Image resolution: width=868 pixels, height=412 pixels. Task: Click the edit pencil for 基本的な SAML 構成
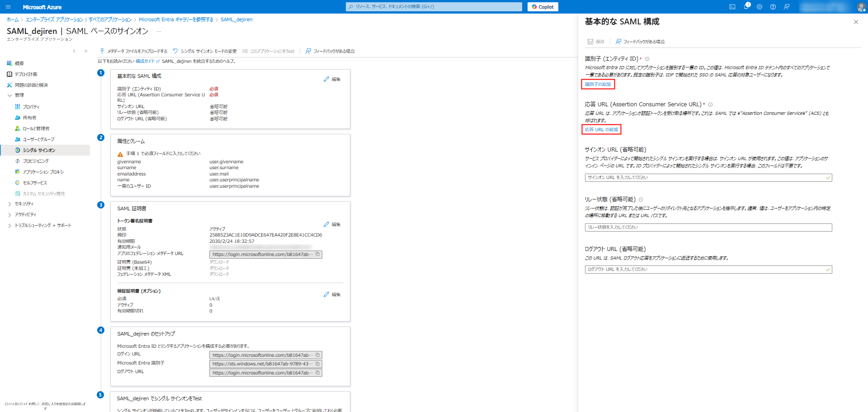click(332, 79)
